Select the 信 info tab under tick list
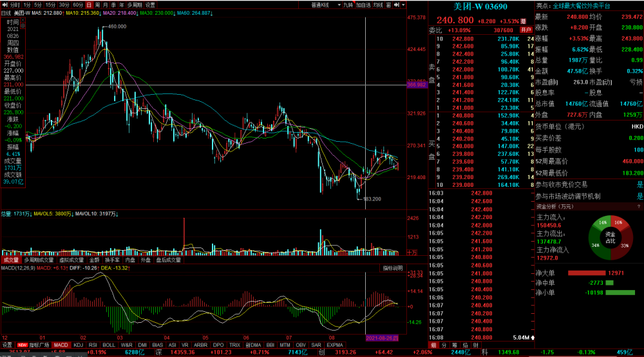644x357 pixels. pos(465,345)
